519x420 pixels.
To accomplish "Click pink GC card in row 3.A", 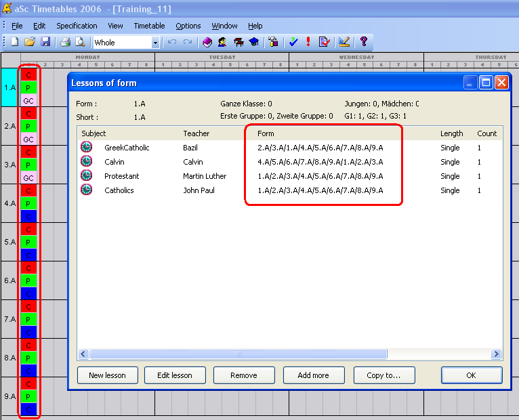I will [28, 178].
